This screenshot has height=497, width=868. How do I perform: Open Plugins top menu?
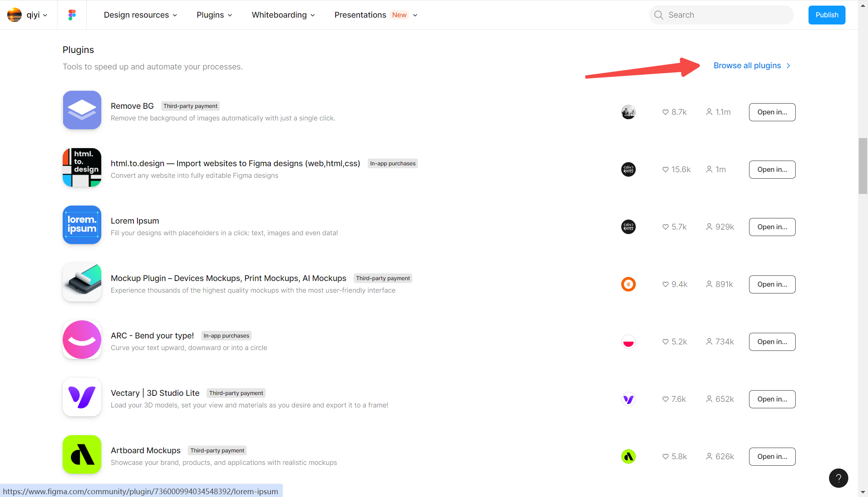click(x=210, y=15)
